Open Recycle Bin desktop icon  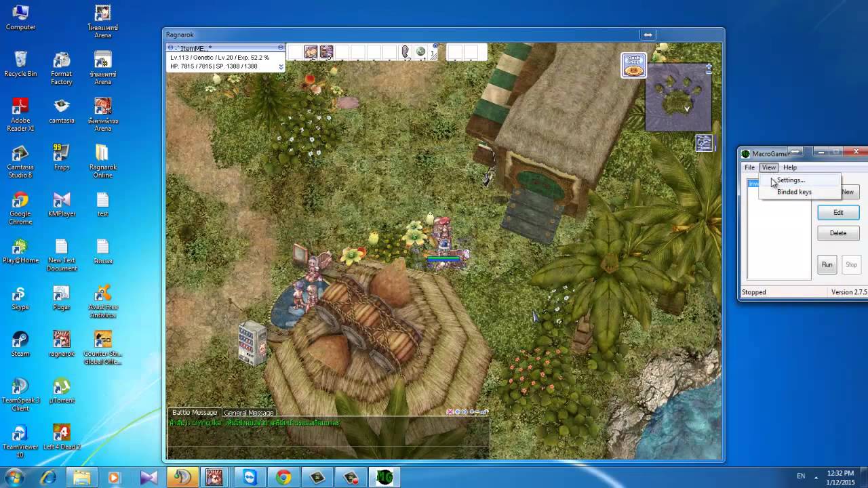[x=20, y=64]
